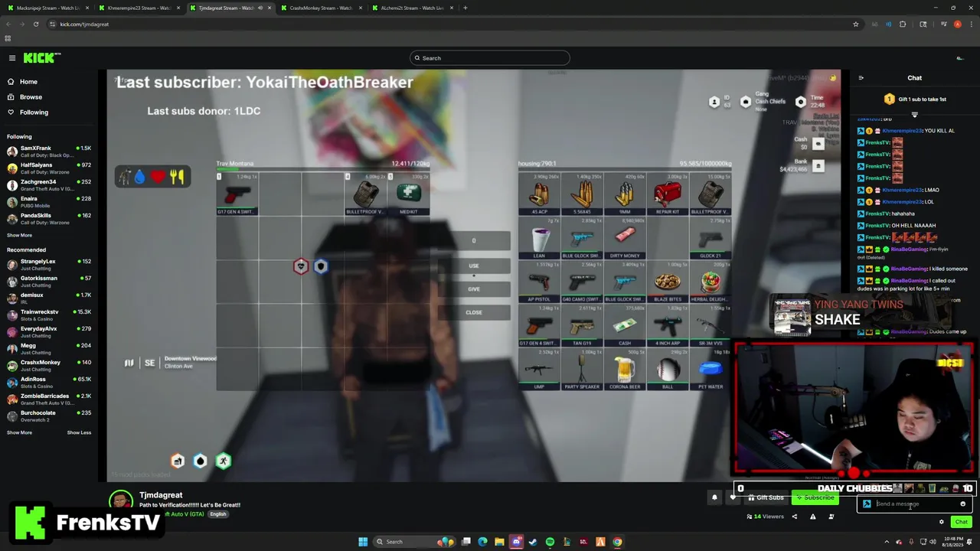Screen dimensions: 980x551
Task: Toggle stream notifications bell
Action: [x=714, y=497]
